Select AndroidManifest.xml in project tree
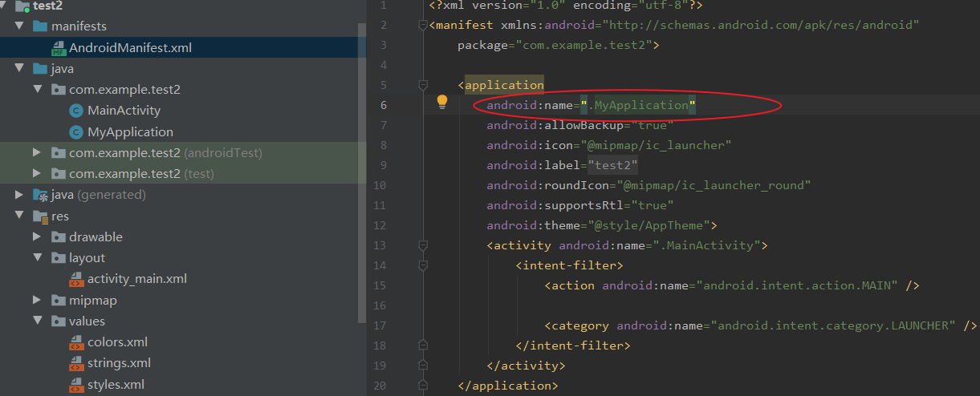 (x=130, y=48)
